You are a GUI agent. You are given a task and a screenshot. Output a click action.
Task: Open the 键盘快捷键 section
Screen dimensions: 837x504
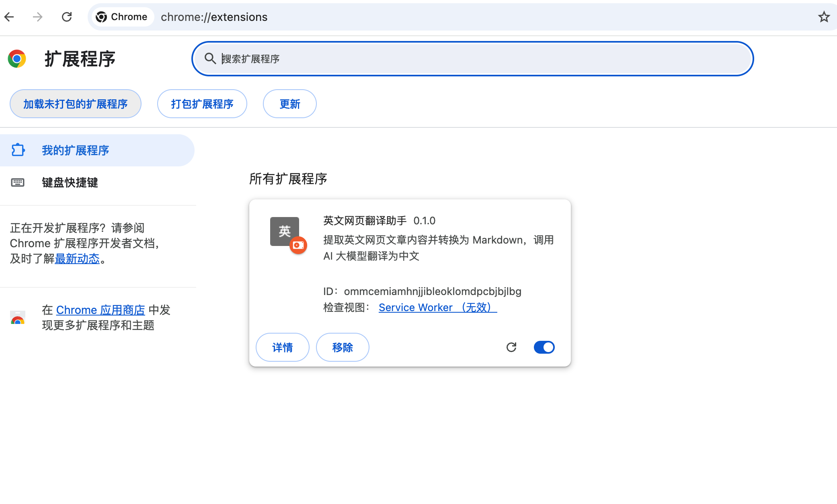(x=97, y=182)
